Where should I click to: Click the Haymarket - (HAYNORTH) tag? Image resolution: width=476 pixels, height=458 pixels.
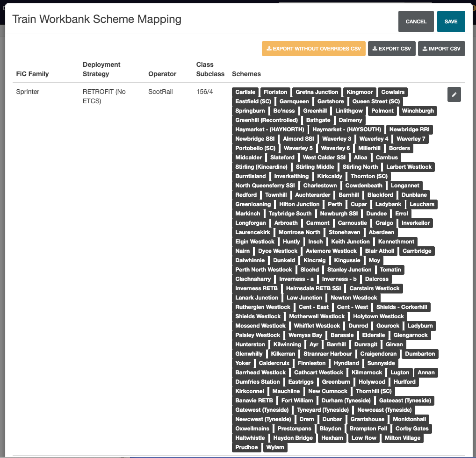tap(270, 129)
